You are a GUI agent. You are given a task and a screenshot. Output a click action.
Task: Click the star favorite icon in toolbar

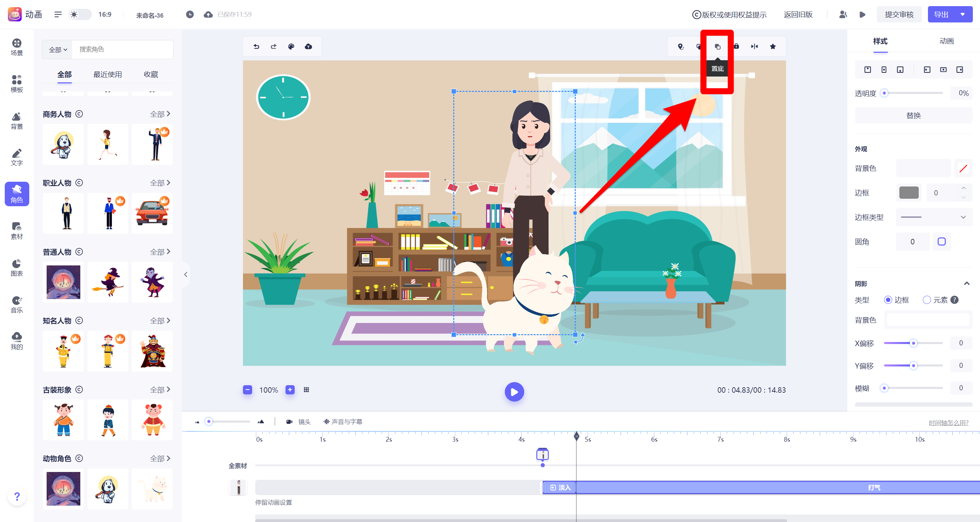pyautogui.click(x=773, y=46)
